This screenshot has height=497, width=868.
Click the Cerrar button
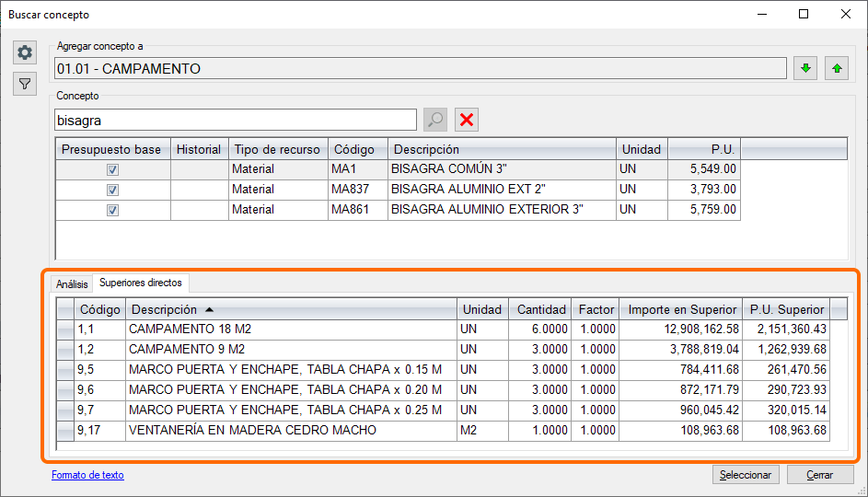click(820, 475)
